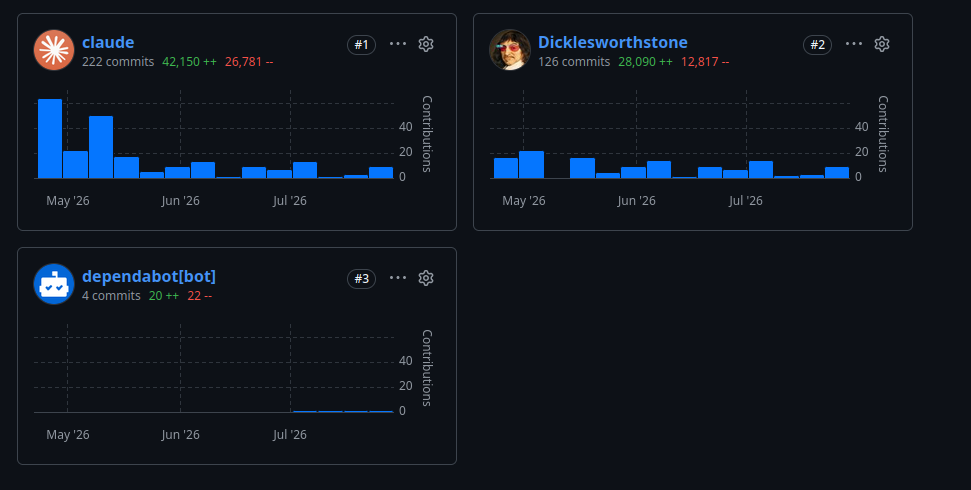Select the 40 tick in claude chart

[406, 127]
